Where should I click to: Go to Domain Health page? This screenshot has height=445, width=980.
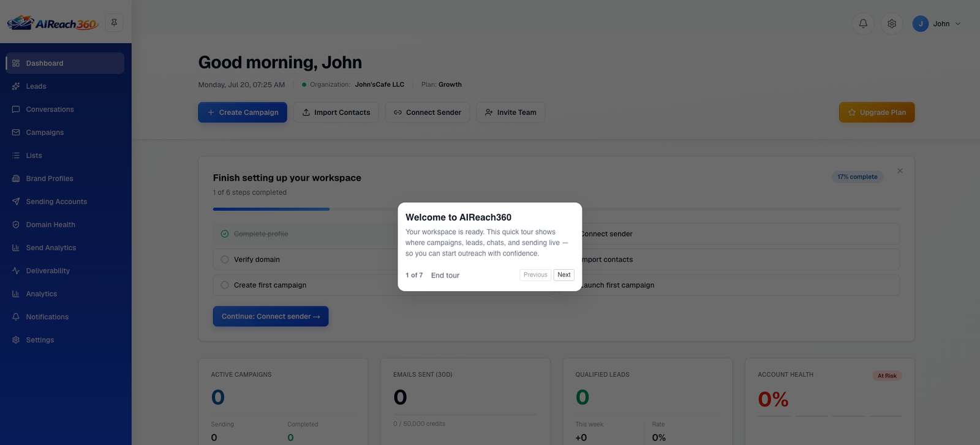pos(65,224)
